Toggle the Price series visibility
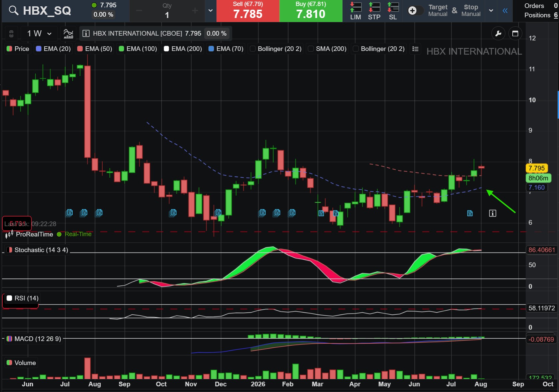 [18, 49]
